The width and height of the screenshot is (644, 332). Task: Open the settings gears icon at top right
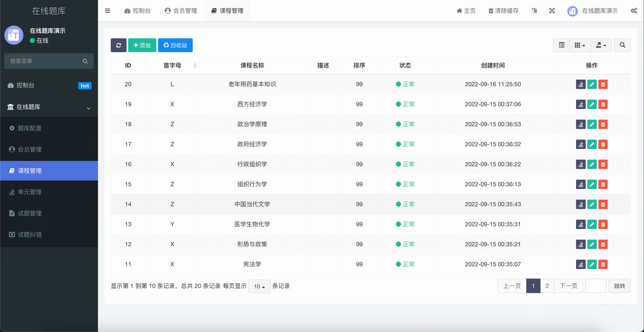tap(634, 11)
